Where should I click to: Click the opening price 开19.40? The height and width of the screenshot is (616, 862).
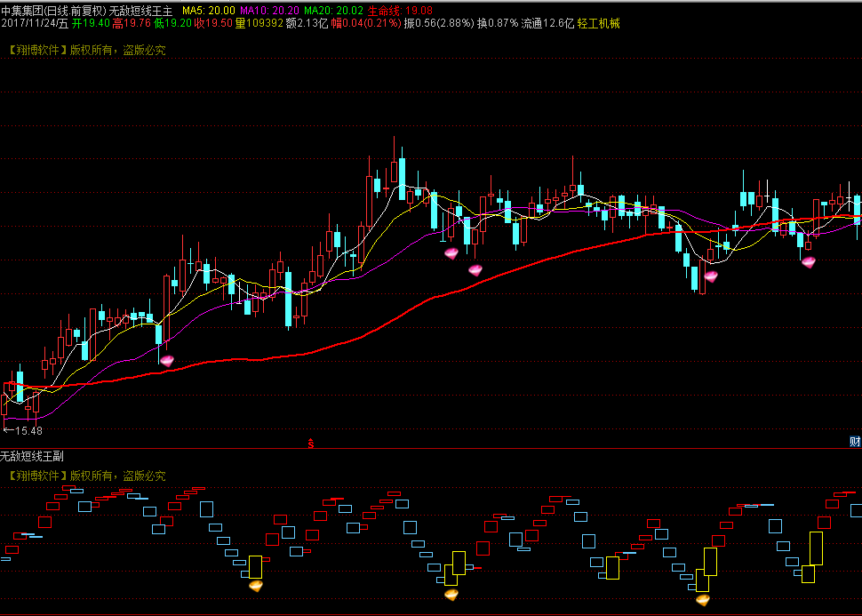(x=92, y=23)
